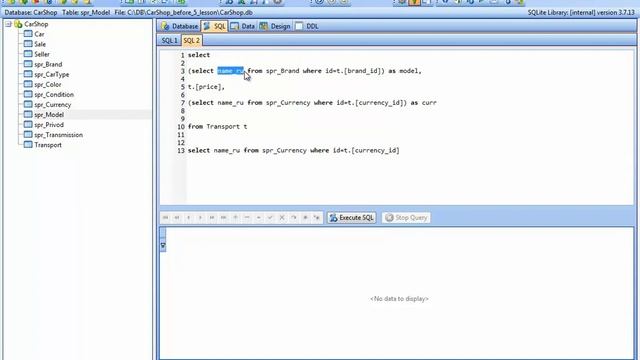Click 'Table: spr_Model' in info bar
The height and width of the screenshot is (360, 640).
[x=86, y=13]
